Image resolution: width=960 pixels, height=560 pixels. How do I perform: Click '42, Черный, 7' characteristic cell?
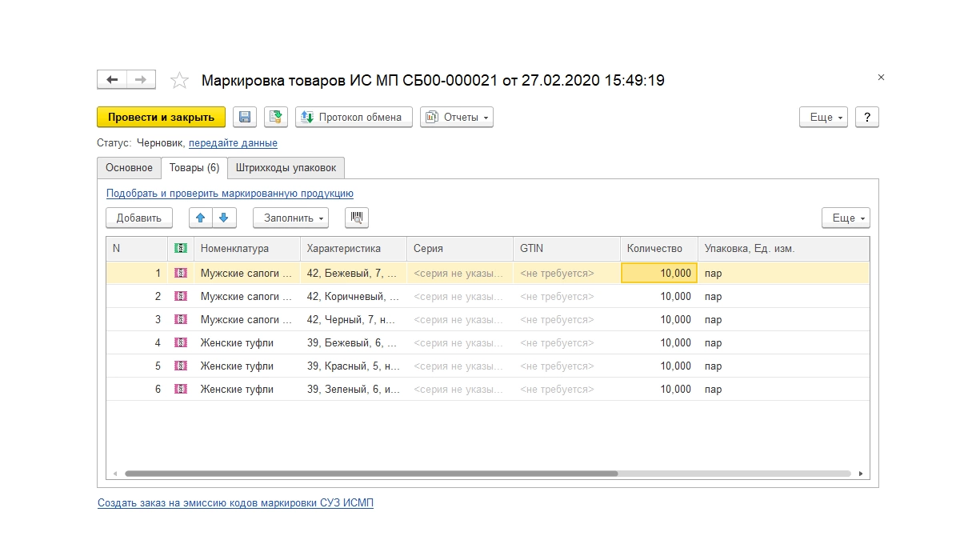pyautogui.click(x=354, y=319)
